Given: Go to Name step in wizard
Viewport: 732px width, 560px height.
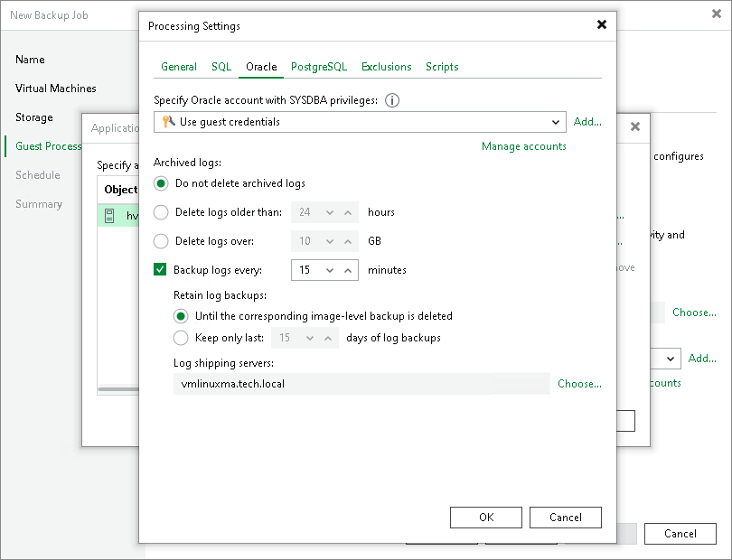Looking at the screenshot, I should coord(30,60).
